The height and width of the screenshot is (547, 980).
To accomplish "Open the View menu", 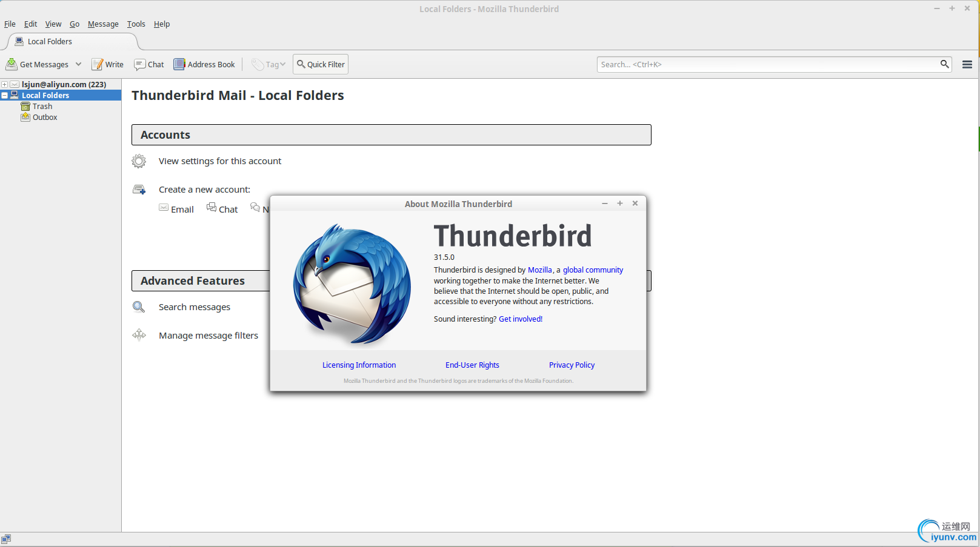I will (x=53, y=24).
